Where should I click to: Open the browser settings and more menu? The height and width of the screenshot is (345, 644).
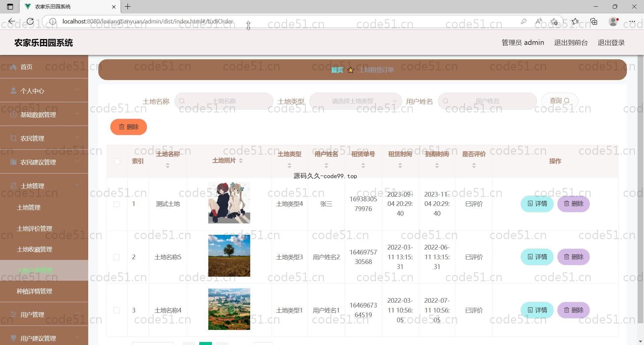[x=632, y=21]
